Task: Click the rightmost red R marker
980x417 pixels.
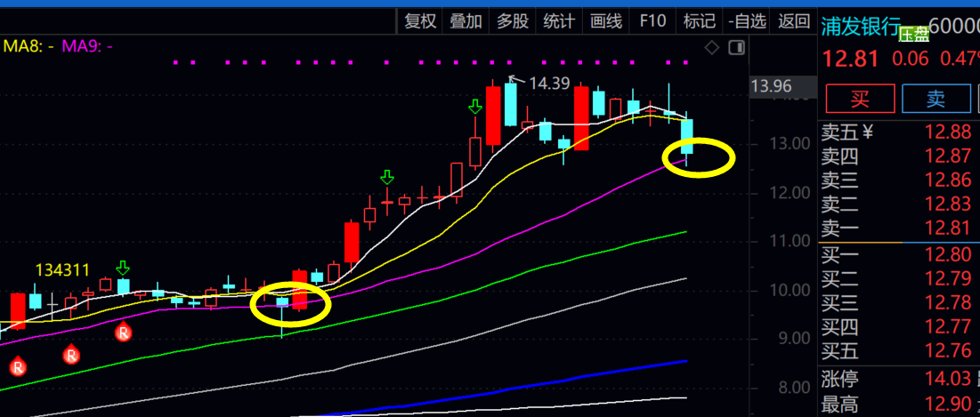Action: click(x=124, y=333)
